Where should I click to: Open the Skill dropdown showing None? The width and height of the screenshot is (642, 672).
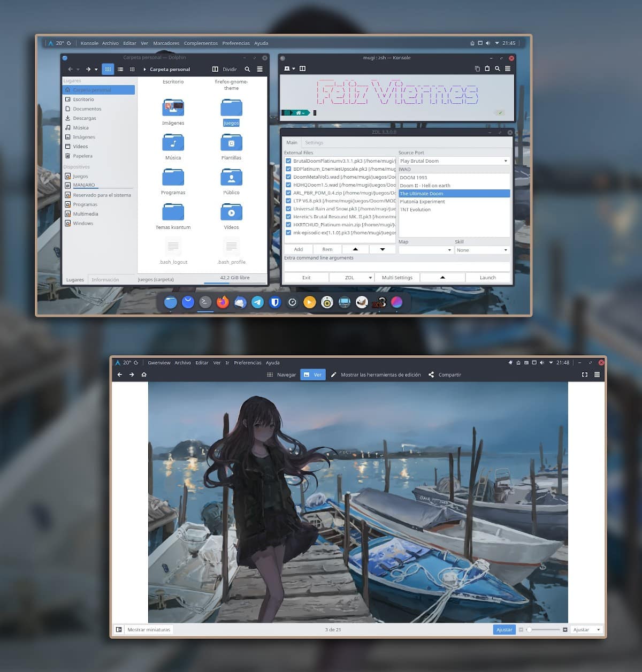[482, 250]
